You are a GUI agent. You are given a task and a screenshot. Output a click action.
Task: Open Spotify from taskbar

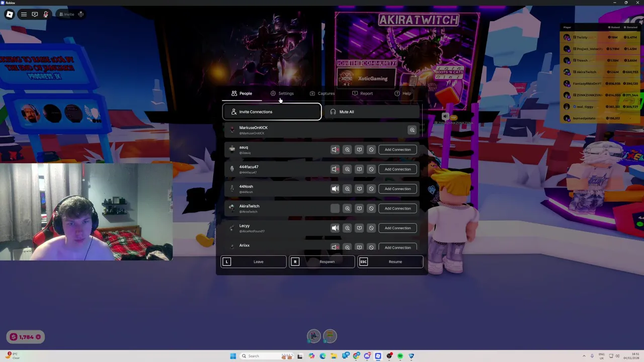(400, 356)
